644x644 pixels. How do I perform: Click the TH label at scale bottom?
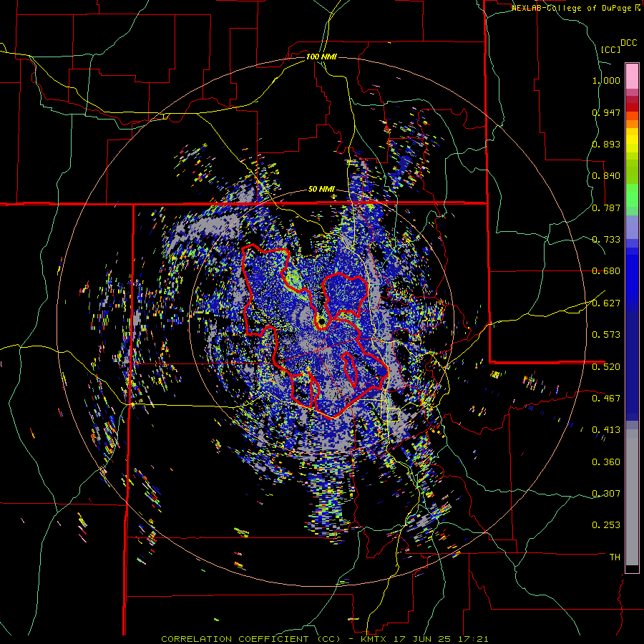pos(615,557)
